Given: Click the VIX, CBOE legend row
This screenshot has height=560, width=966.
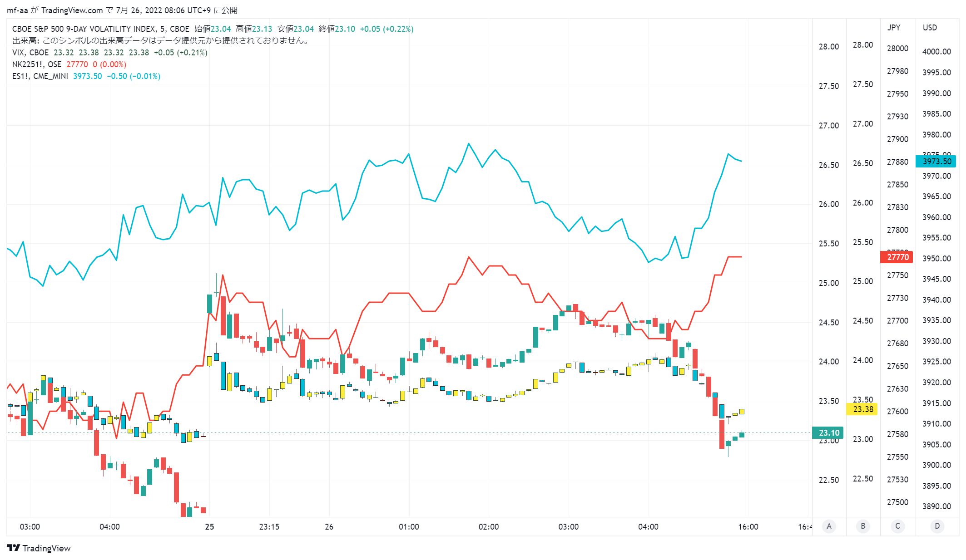Looking at the screenshot, I should (x=109, y=53).
